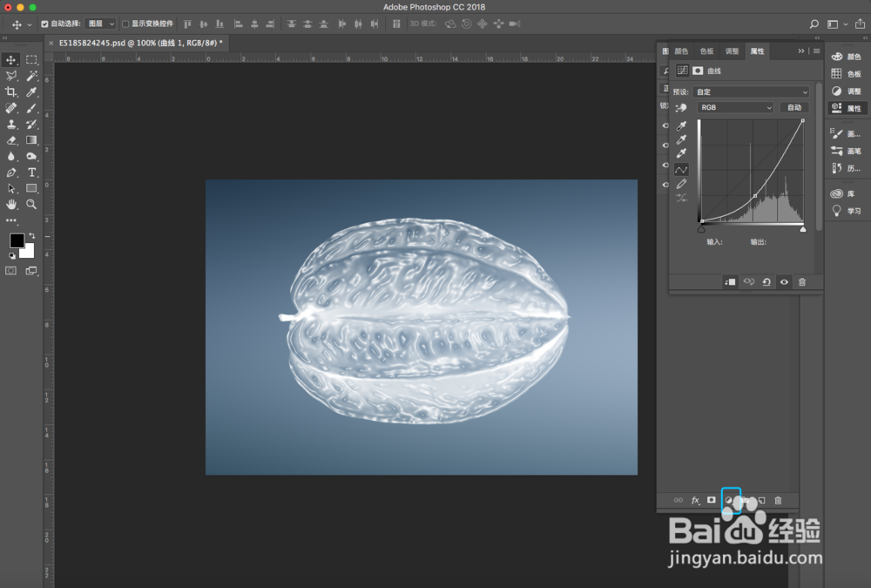
Task: Enable the 显示变换控件 checkbox
Action: 125,24
